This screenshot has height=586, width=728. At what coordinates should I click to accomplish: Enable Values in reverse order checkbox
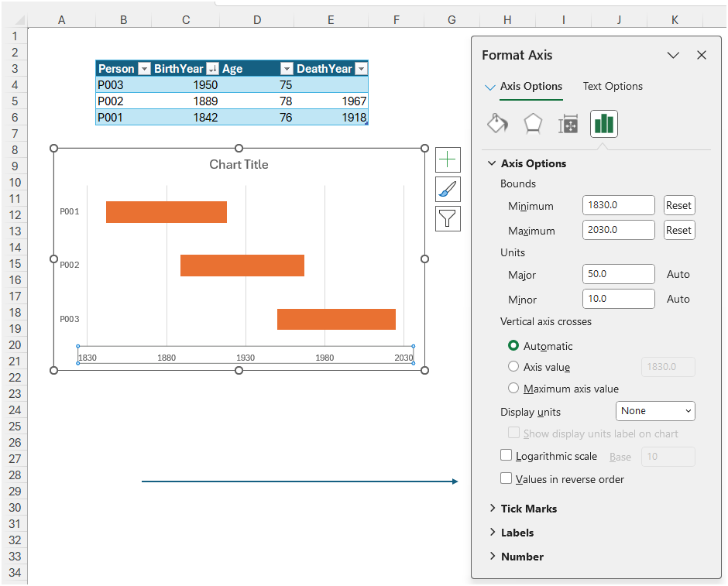(506, 478)
